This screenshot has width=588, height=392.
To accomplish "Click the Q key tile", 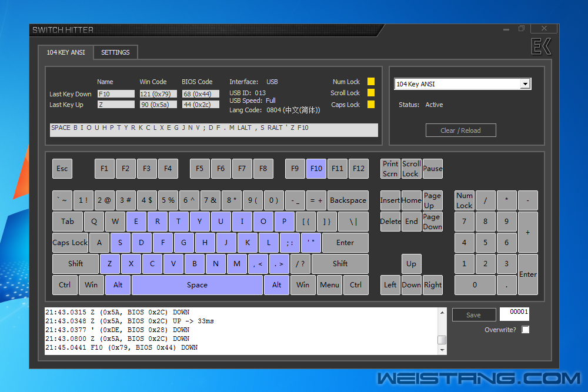I will (x=94, y=222).
